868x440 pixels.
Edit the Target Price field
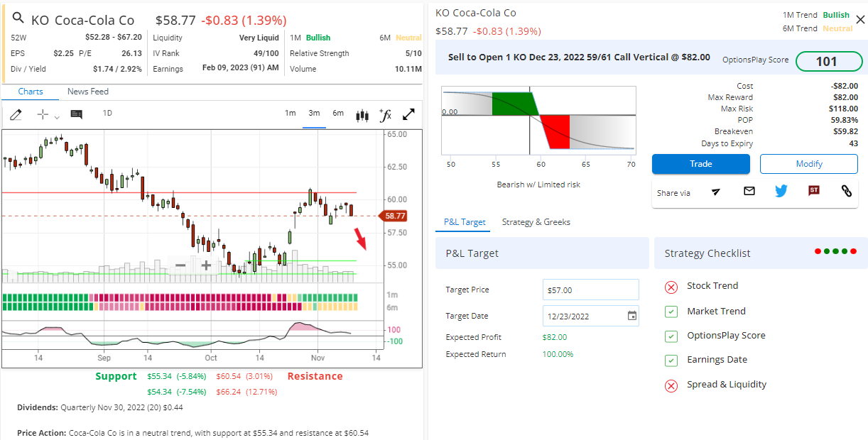590,290
